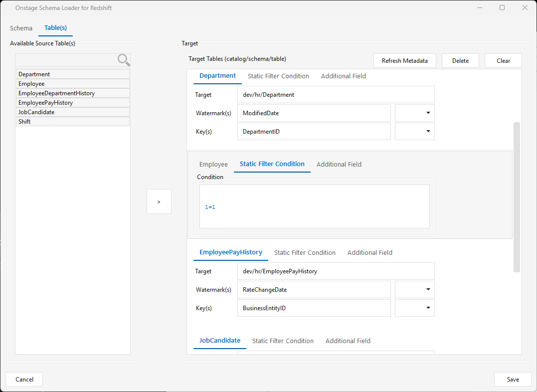This screenshot has width=537, height=392.
Task: Expand Department Key(s) dropdown
Action: click(415, 132)
